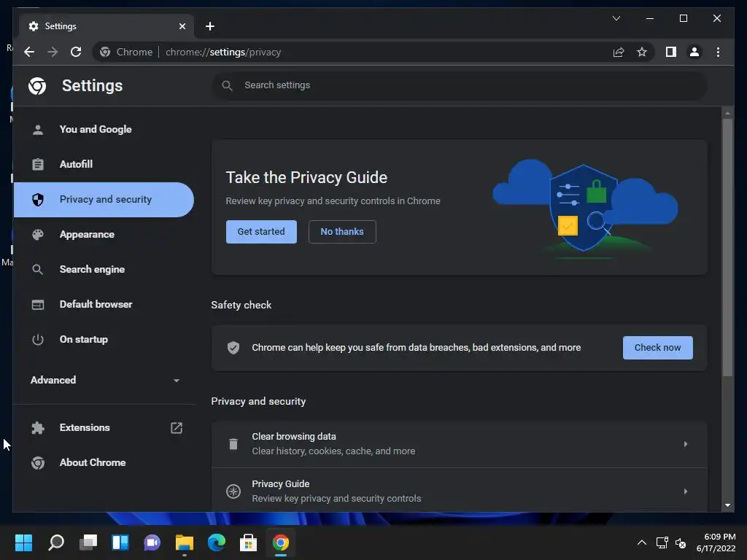The height and width of the screenshot is (560, 747).
Task: Click the trash icon for Clear browsing data
Action: pos(233,444)
